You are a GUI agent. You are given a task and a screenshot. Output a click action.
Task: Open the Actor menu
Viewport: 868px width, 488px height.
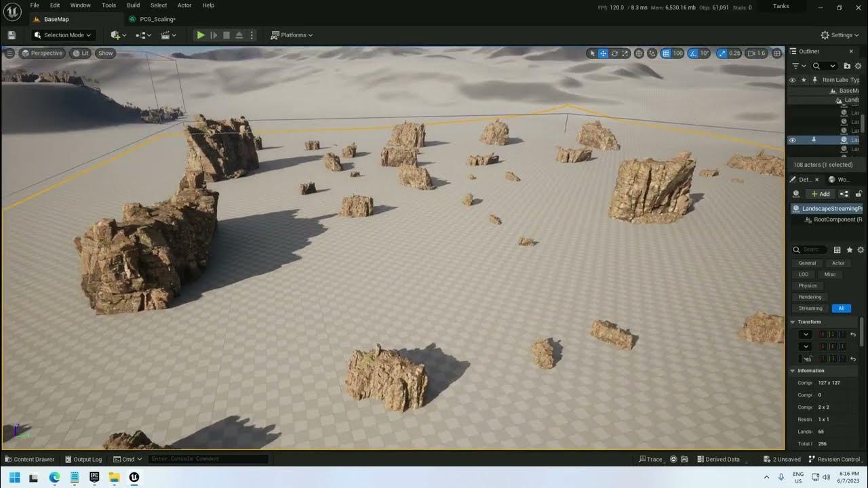[184, 5]
